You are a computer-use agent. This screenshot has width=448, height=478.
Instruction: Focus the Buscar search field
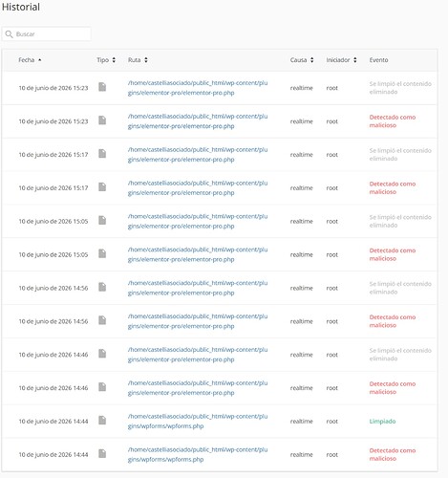[47, 34]
